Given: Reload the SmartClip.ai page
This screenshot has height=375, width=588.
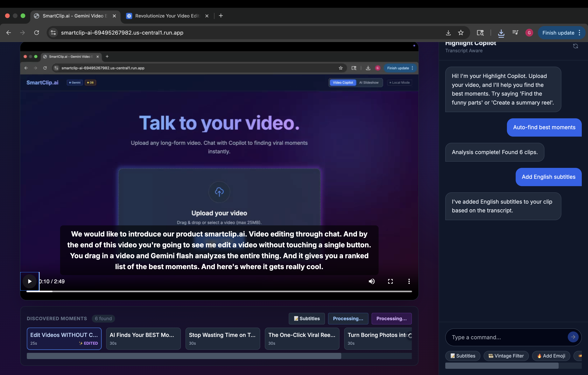Looking at the screenshot, I should (37, 33).
